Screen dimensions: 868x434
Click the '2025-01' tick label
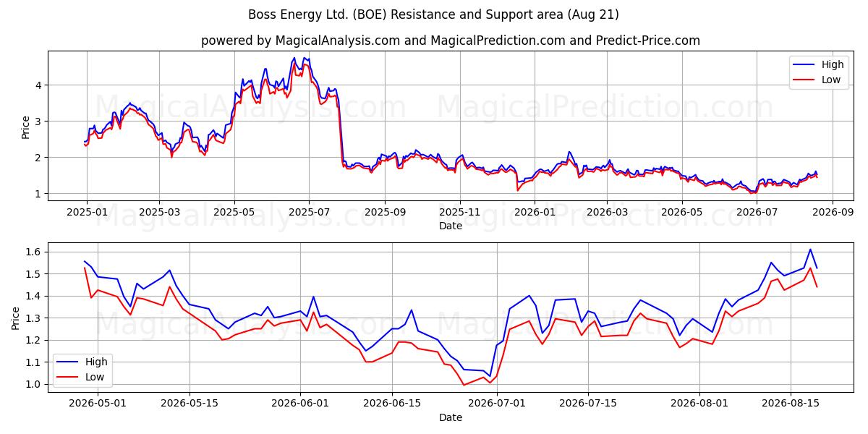point(87,212)
